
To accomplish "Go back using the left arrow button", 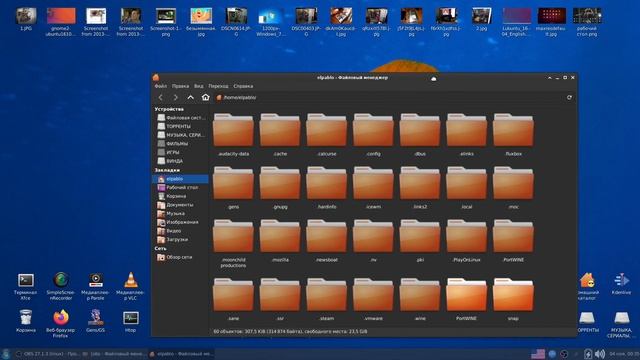I will tap(160, 98).
